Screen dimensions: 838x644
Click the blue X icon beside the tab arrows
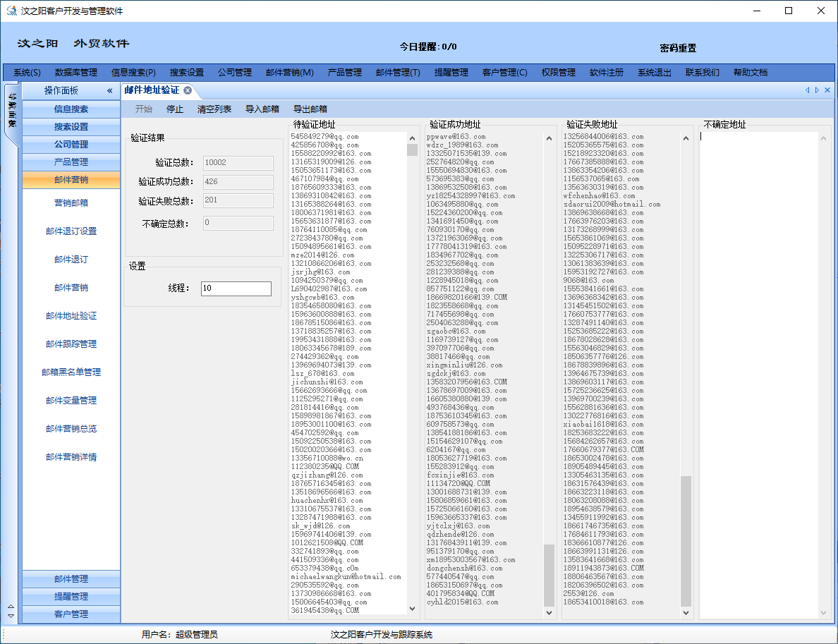pos(827,90)
